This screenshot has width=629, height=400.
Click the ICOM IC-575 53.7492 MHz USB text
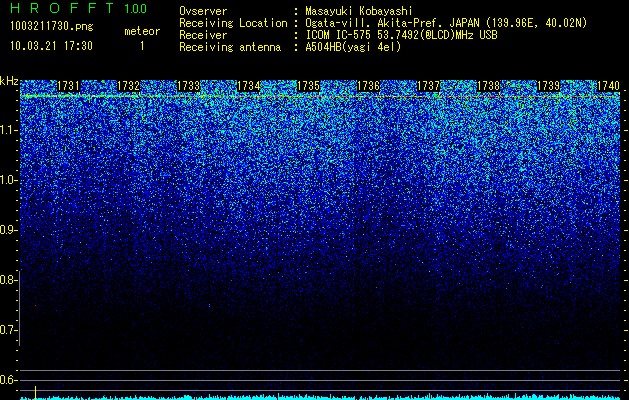click(x=402, y=35)
